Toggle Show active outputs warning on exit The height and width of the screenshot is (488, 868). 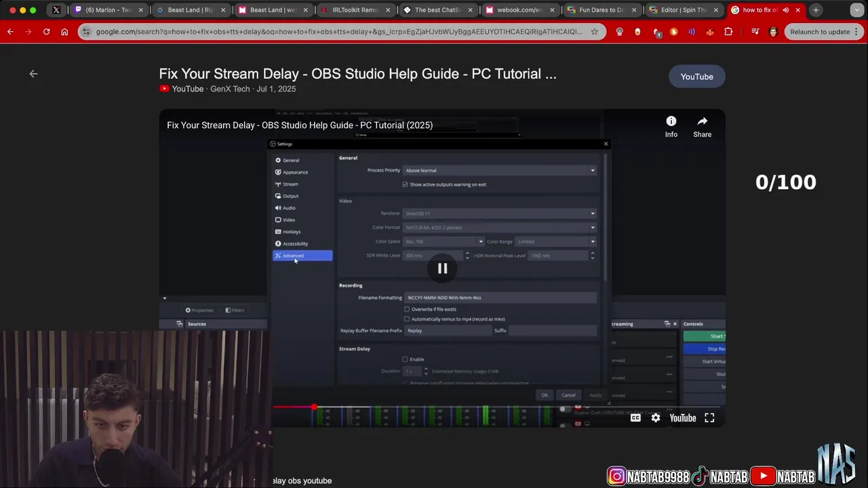tap(405, 184)
